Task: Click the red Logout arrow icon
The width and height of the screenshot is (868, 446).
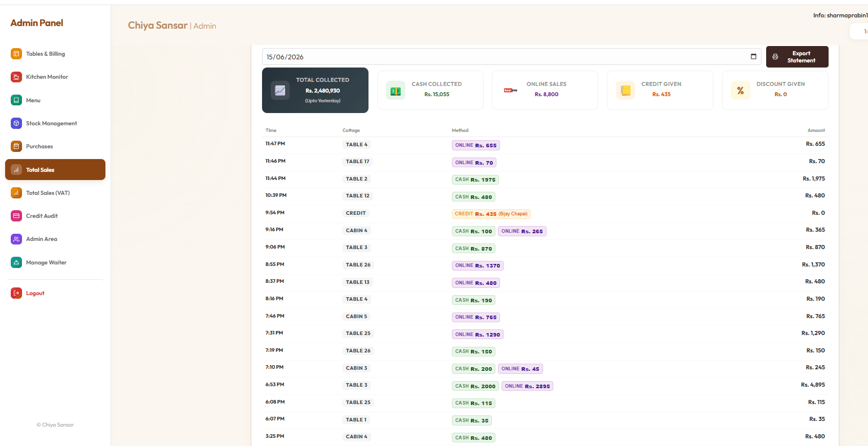Action: (16, 293)
